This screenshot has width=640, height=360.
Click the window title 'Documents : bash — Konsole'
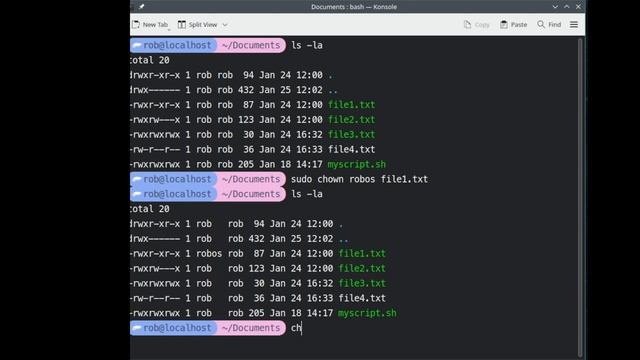pyautogui.click(x=354, y=7)
